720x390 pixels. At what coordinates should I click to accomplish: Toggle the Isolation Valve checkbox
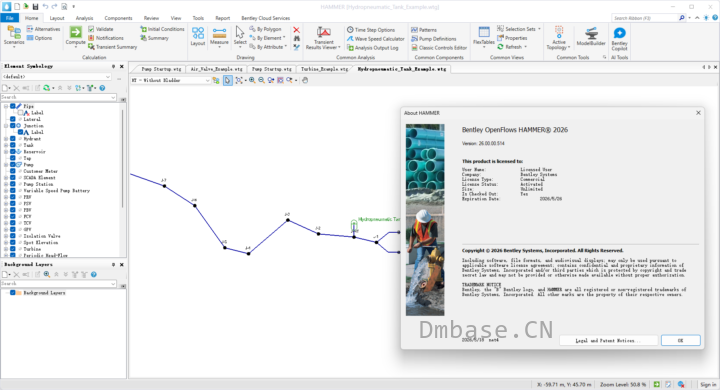point(13,236)
